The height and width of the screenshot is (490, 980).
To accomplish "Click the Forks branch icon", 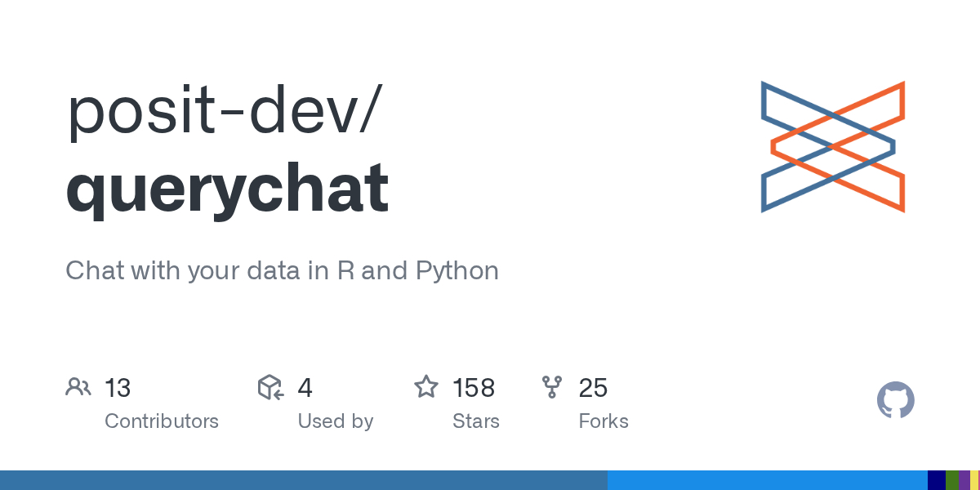I will (552, 387).
